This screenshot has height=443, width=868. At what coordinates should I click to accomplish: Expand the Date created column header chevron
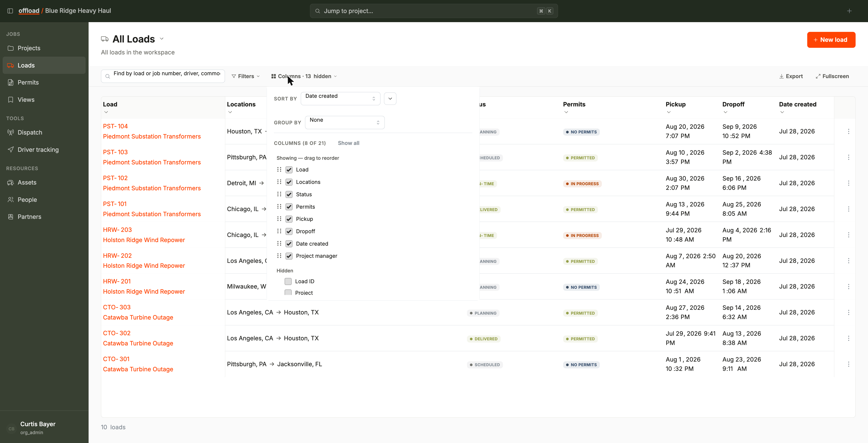tap(782, 112)
